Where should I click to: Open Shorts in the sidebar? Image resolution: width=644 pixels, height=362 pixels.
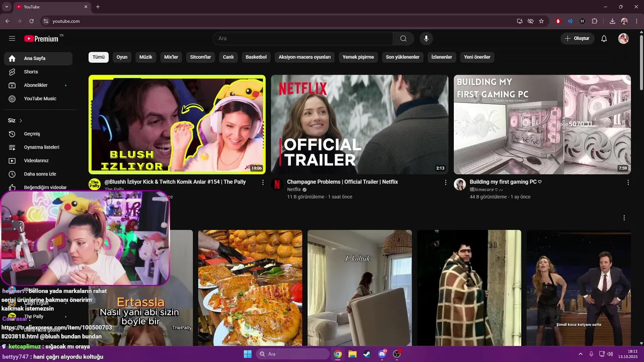(38, 72)
